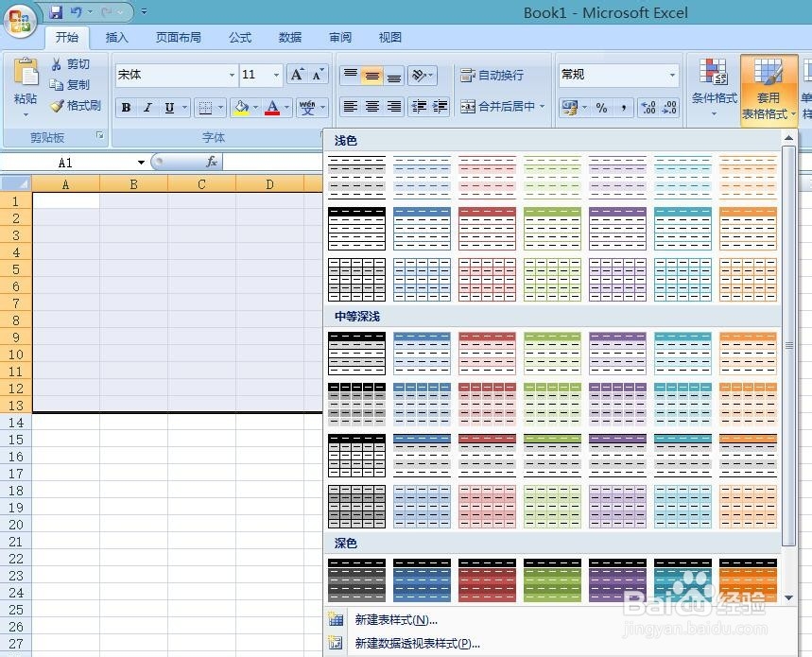Toggle Underline formatting
Image resolution: width=812 pixels, height=657 pixels.
(x=169, y=108)
